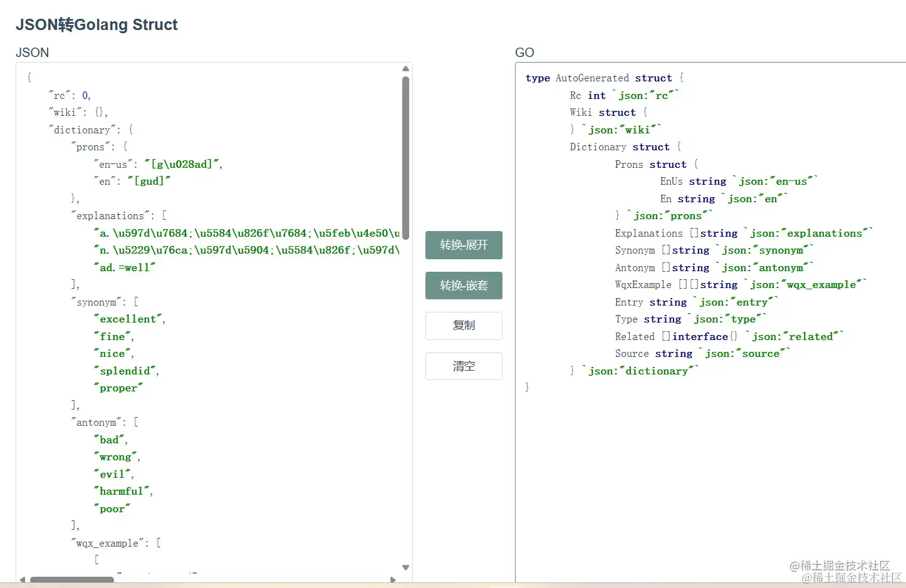Viewport: 906px width, 588px height.
Task: Click the JSON vertical scrollbar thumb
Action: click(x=405, y=158)
